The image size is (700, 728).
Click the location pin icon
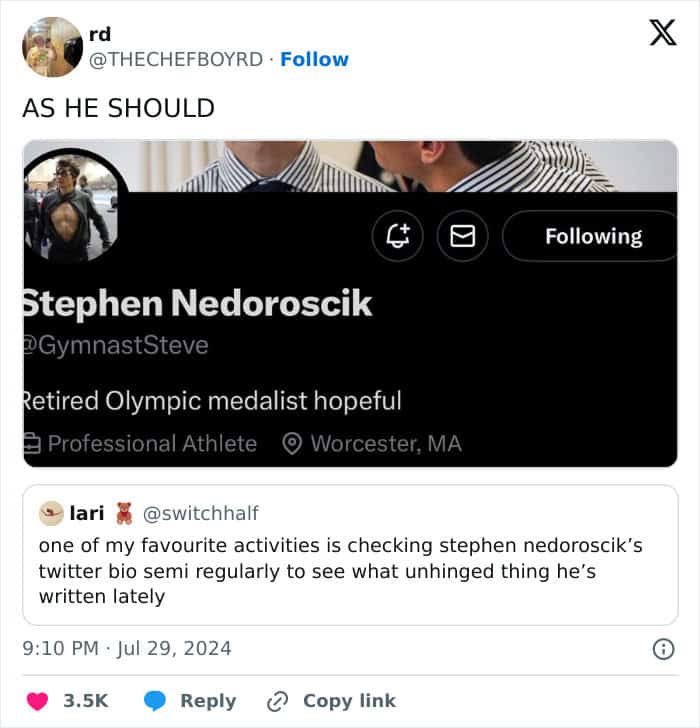pos(293,444)
